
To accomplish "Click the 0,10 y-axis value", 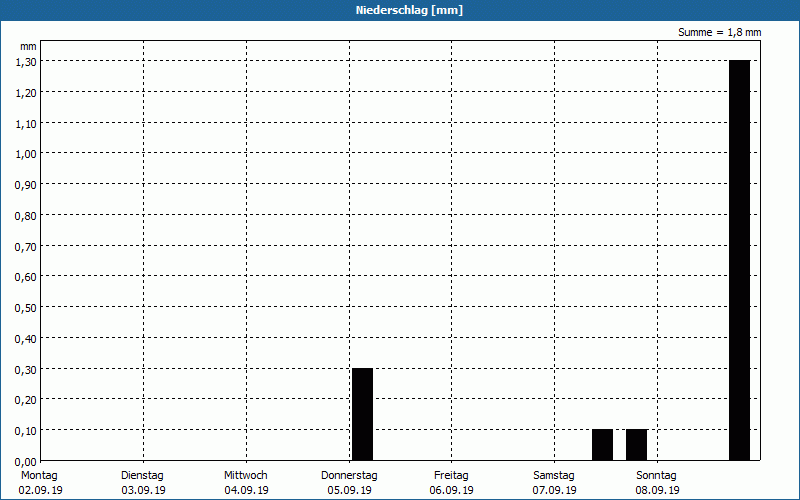I will tap(26, 431).
